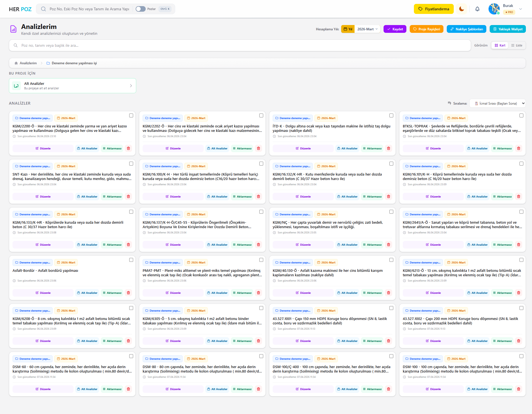Click trash icon on the İTD-K card

coord(389,149)
